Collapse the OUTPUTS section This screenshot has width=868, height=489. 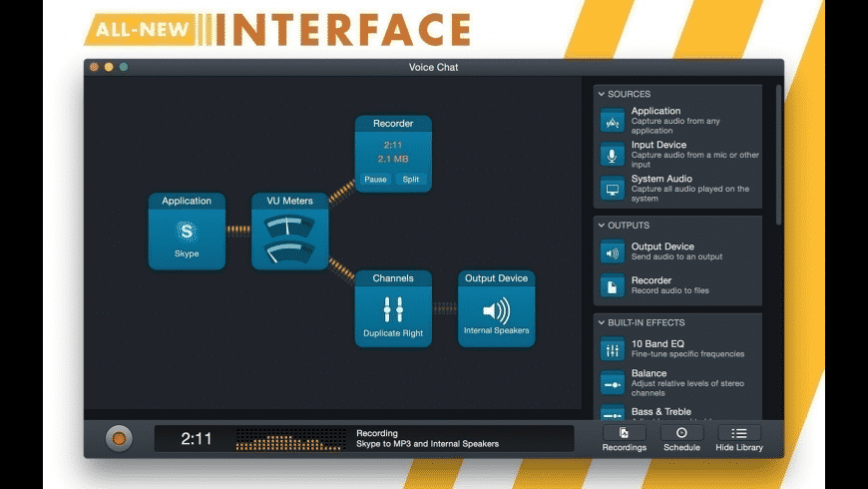pyautogui.click(x=602, y=226)
